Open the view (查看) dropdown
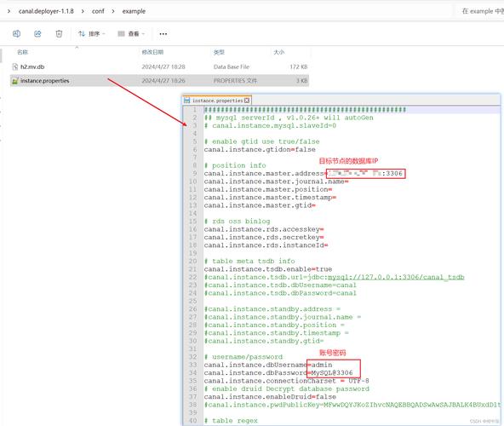504x426 pixels. click(x=131, y=33)
